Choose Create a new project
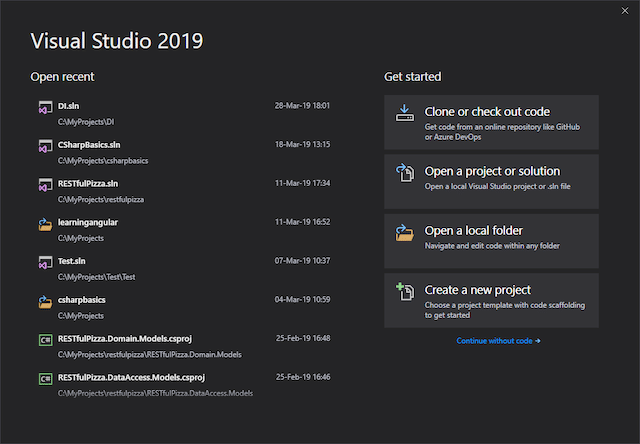Screen dimensions: 640x444 [x=491, y=300]
